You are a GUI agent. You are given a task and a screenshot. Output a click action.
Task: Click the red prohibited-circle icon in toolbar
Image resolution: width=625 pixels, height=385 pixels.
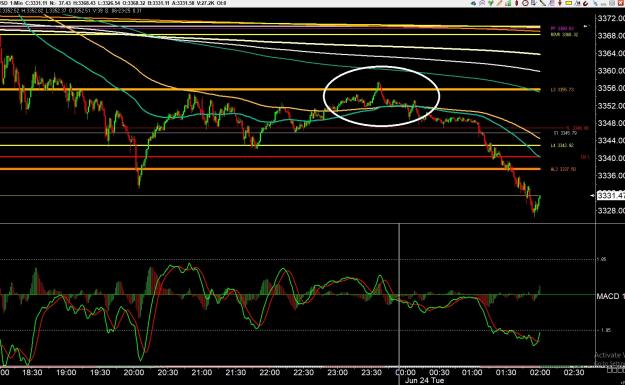[x=525, y=3]
